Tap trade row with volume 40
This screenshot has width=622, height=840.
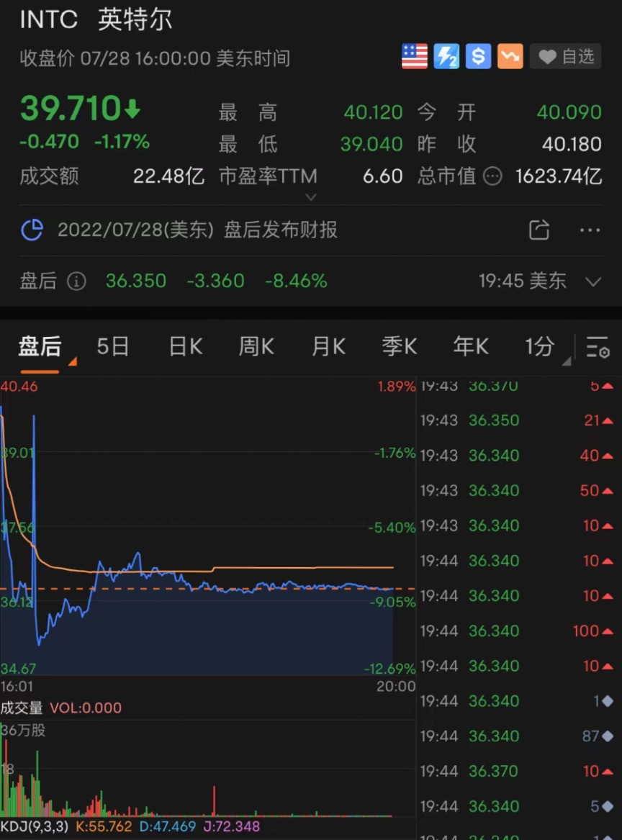(516, 456)
